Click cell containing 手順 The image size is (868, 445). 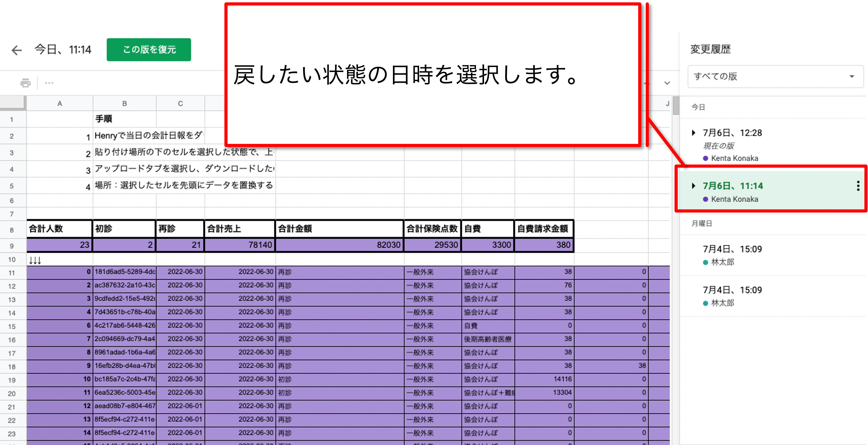[x=124, y=119]
